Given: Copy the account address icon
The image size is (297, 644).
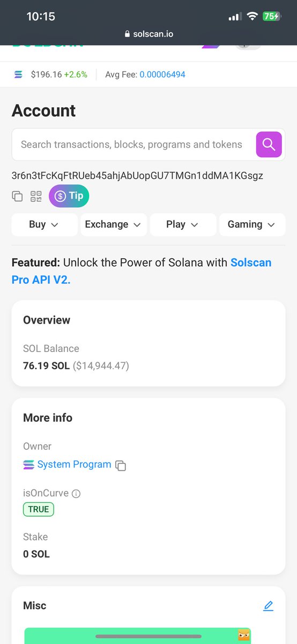Looking at the screenshot, I should click(x=17, y=196).
